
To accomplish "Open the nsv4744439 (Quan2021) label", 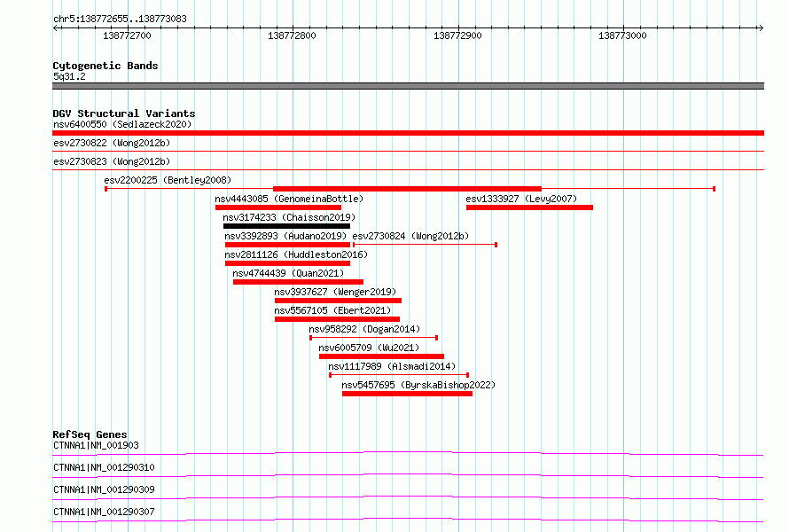I will (x=288, y=273).
